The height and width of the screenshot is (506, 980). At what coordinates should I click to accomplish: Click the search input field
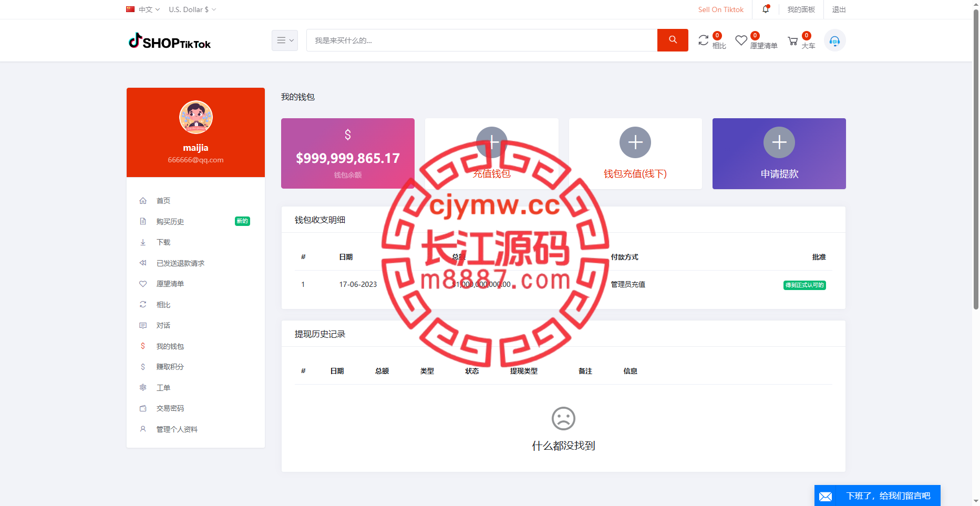click(482, 40)
